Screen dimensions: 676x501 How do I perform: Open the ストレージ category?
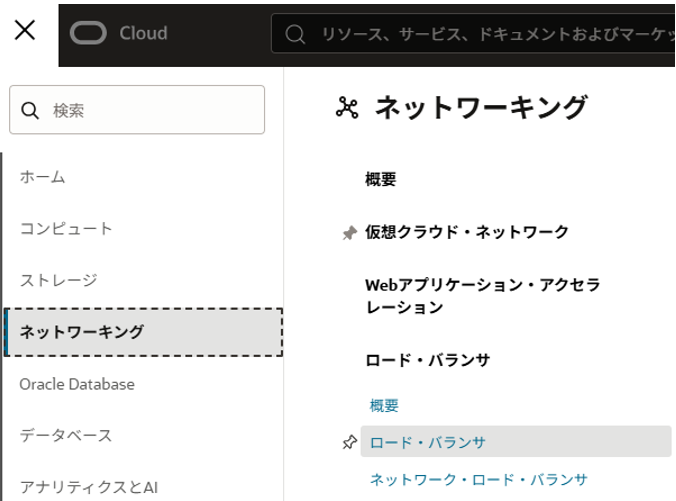pos(58,280)
